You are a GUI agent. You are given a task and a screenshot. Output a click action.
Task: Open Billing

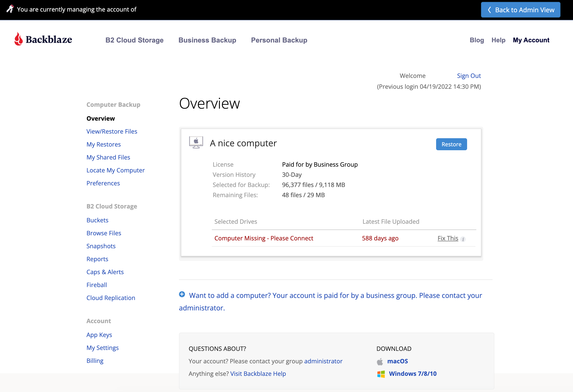(95, 361)
